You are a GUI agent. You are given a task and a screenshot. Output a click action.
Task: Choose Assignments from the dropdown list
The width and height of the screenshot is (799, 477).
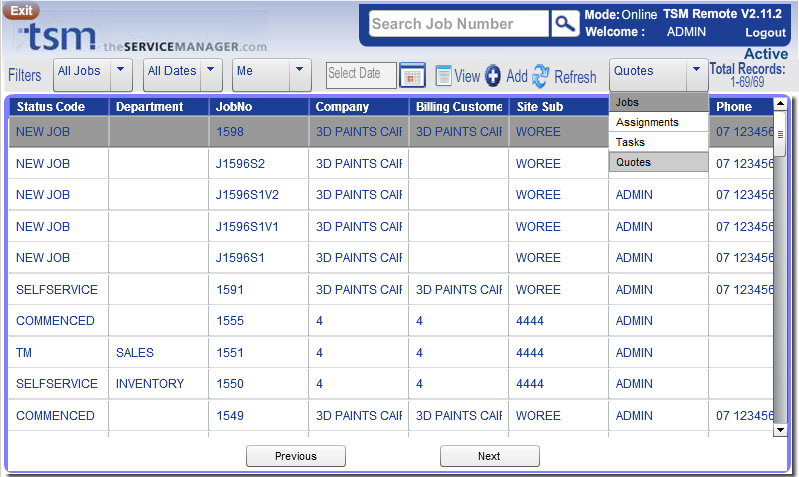point(659,122)
